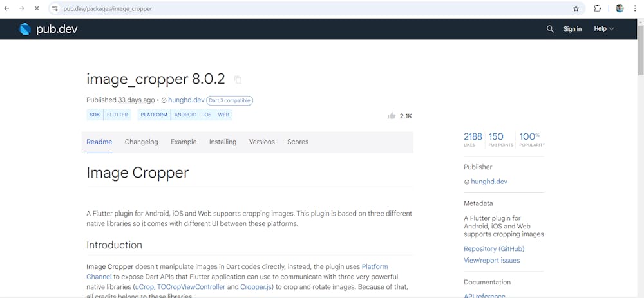Switch to the Changelog tab

click(x=141, y=142)
